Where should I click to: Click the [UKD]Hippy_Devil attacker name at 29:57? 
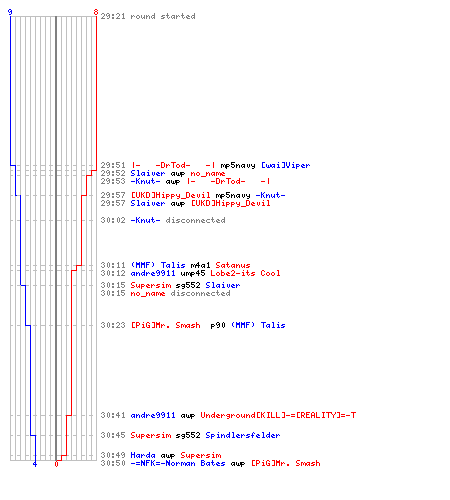(170, 195)
